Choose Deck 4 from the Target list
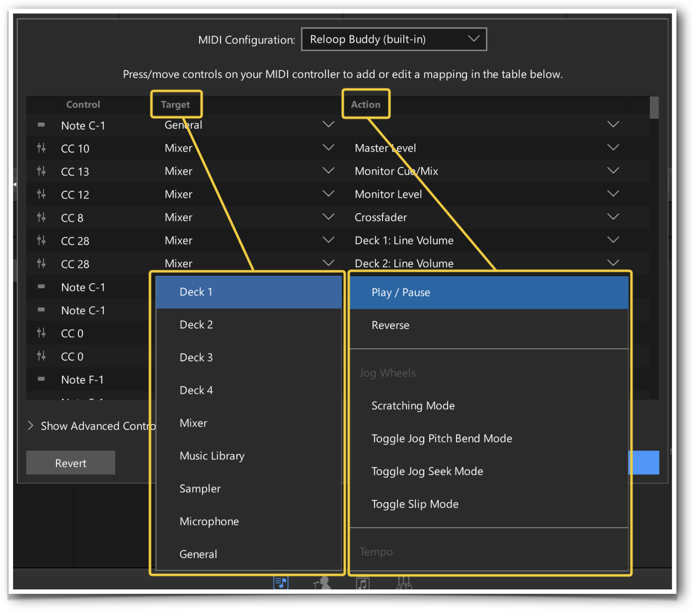695x616 pixels. pyautogui.click(x=249, y=390)
